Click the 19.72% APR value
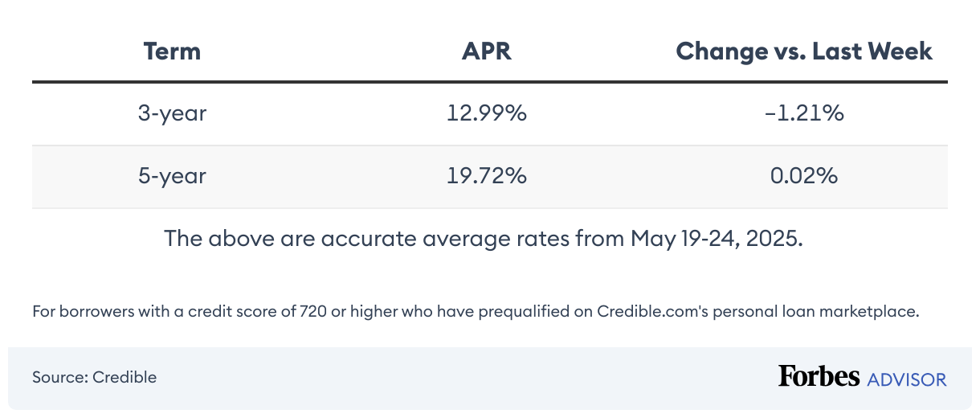 486,176
